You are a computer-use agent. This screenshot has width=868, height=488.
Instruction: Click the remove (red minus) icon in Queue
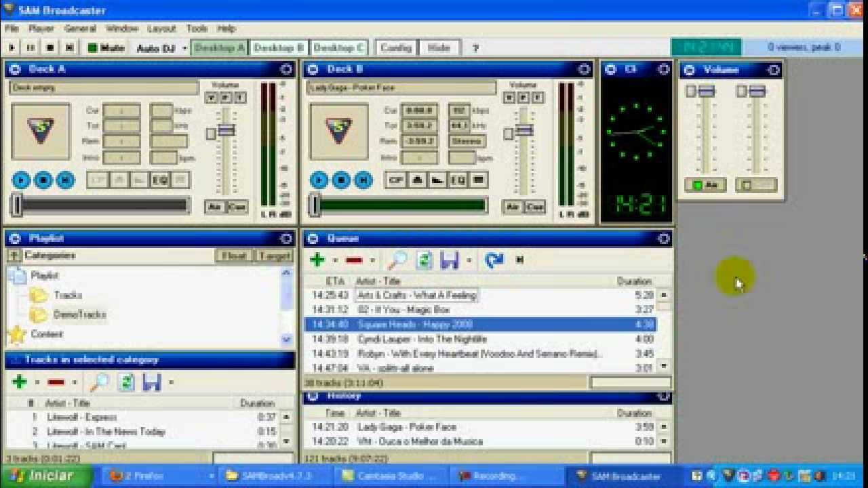(x=354, y=260)
